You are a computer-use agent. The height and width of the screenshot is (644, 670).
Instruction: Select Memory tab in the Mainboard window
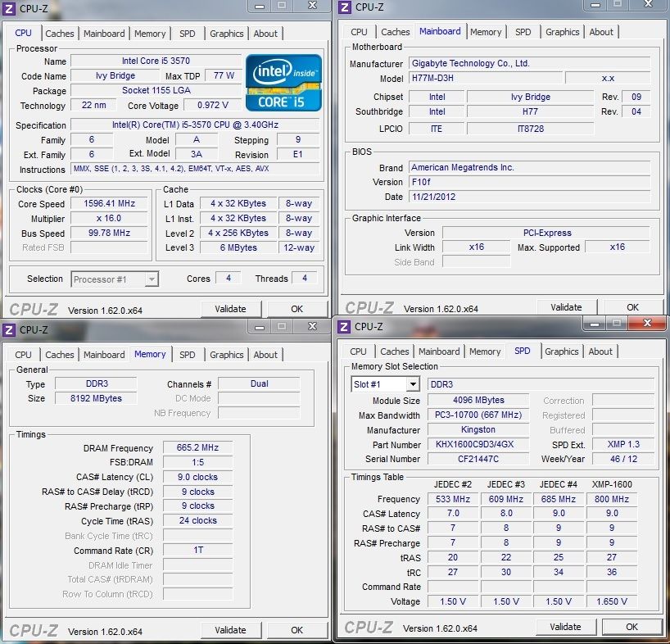pyautogui.click(x=486, y=32)
